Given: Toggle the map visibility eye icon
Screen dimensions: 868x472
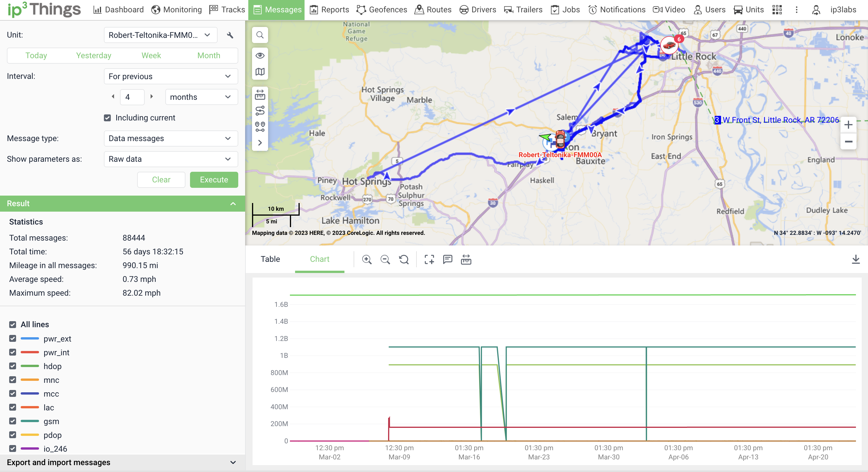Looking at the screenshot, I should click(x=260, y=56).
